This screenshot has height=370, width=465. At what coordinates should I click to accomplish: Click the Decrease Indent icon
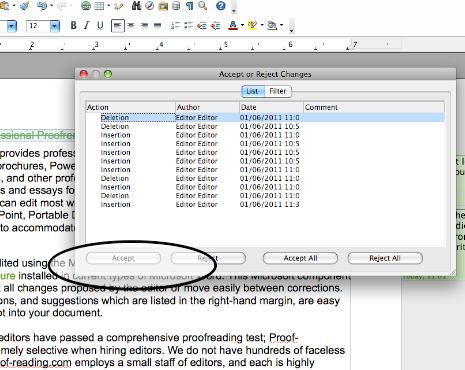202,25
